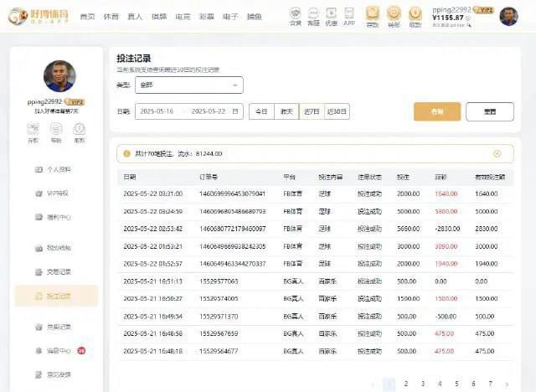Click the 存款 deposit icon in the top bar

(x=373, y=15)
